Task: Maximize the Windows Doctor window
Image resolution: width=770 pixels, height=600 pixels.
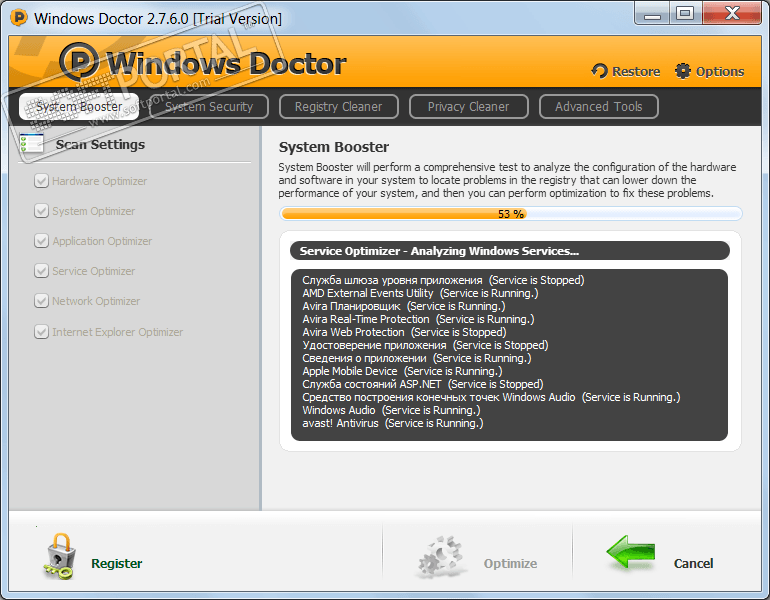Action: (685, 13)
